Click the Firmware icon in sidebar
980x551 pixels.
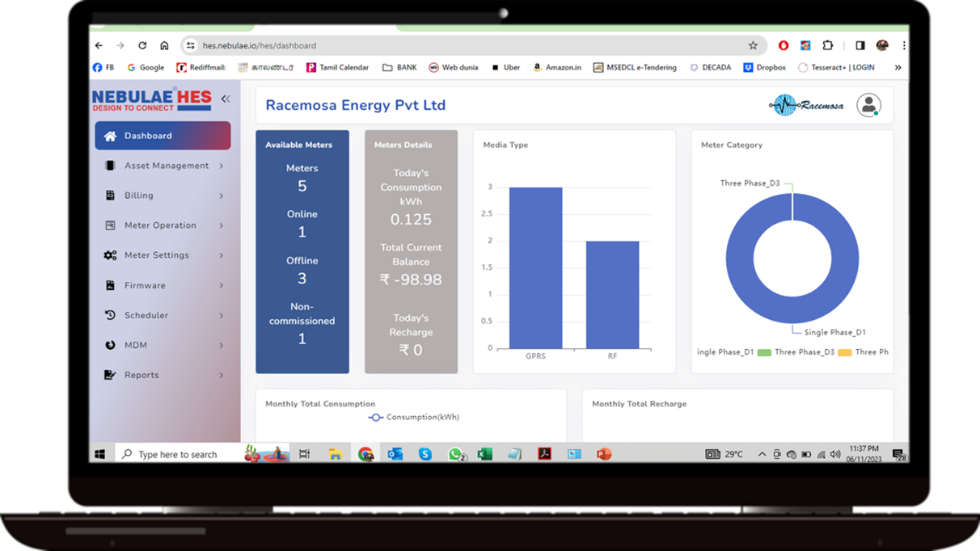tap(109, 284)
